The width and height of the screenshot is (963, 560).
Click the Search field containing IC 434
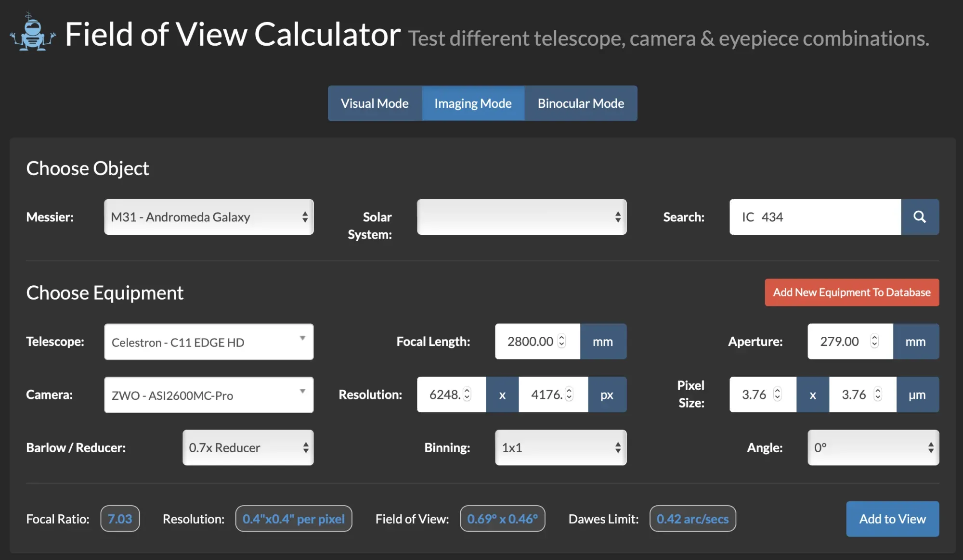point(815,217)
